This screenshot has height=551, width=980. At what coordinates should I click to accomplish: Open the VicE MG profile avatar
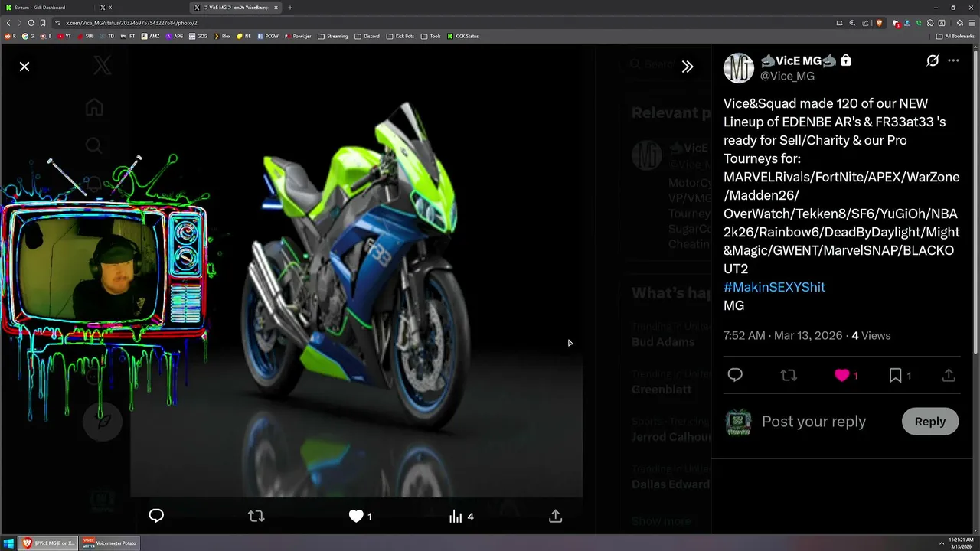(739, 68)
